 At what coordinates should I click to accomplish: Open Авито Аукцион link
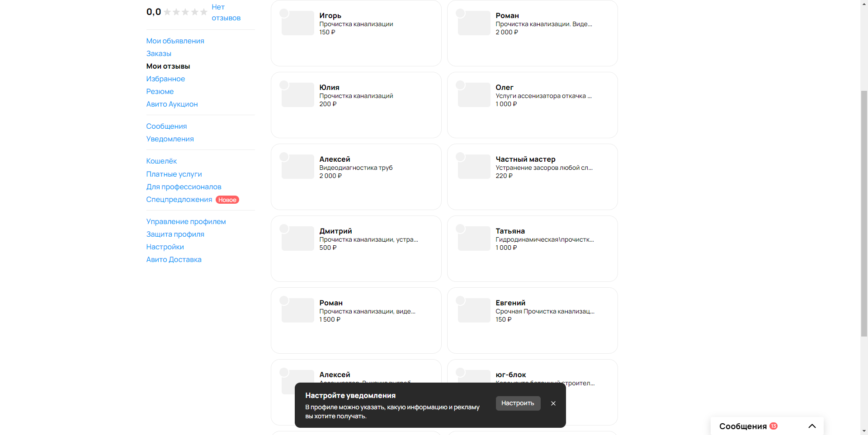pos(172,104)
